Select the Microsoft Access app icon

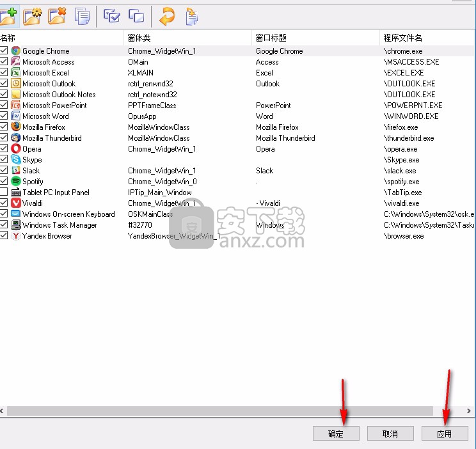(x=16, y=61)
